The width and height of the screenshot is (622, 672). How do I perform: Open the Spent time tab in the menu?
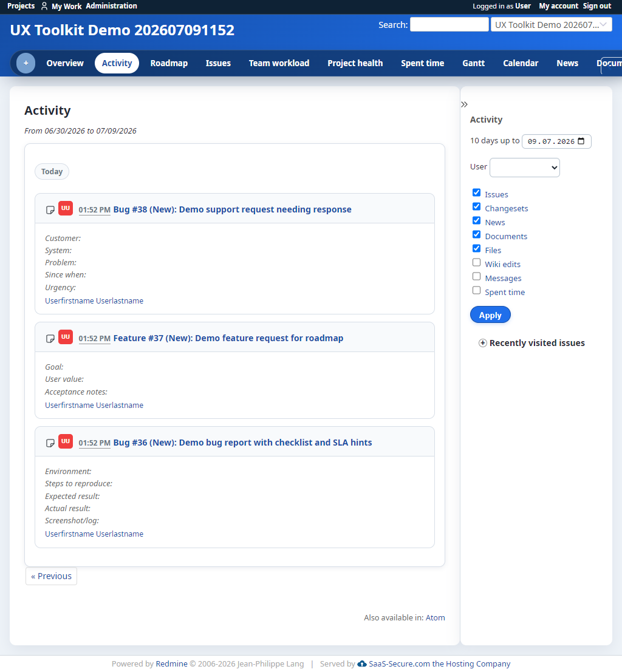(x=423, y=63)
